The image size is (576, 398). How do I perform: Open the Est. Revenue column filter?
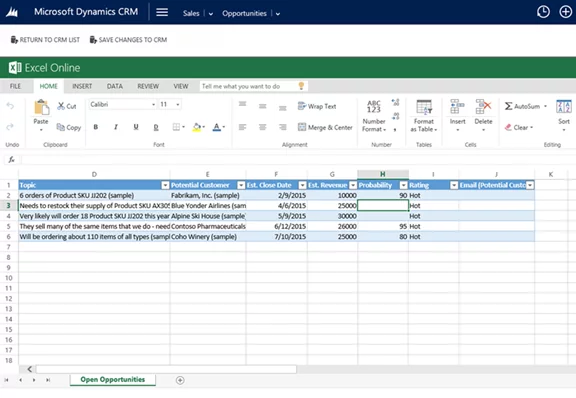pyautogui.click(x=353, y=185)
